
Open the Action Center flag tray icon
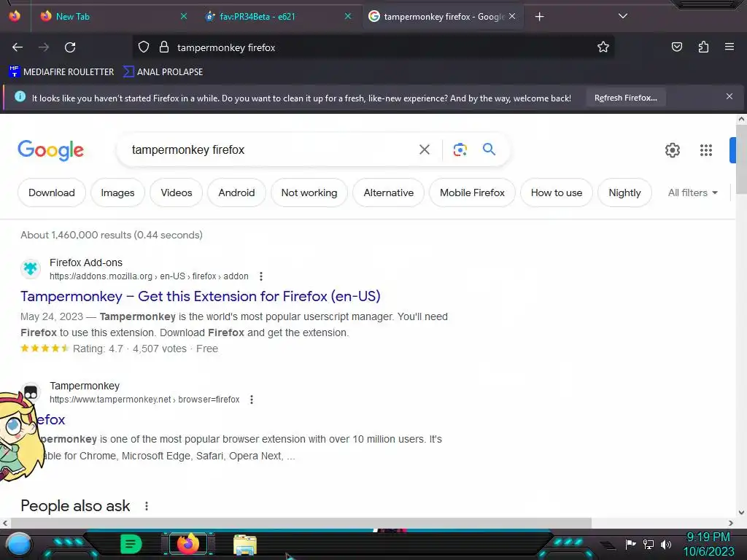coord(630,544)
